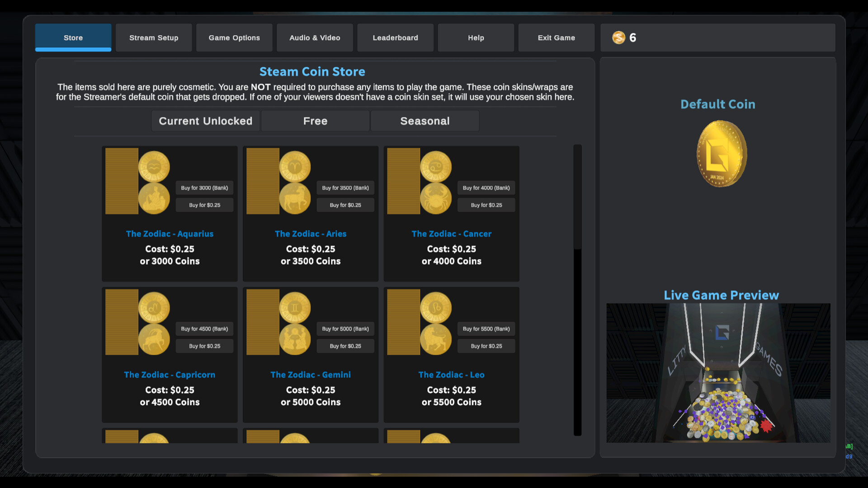This screenshot has height=488, width=868.
Task: Toggle the Seasonal coins filter
Action: (425, 121)
